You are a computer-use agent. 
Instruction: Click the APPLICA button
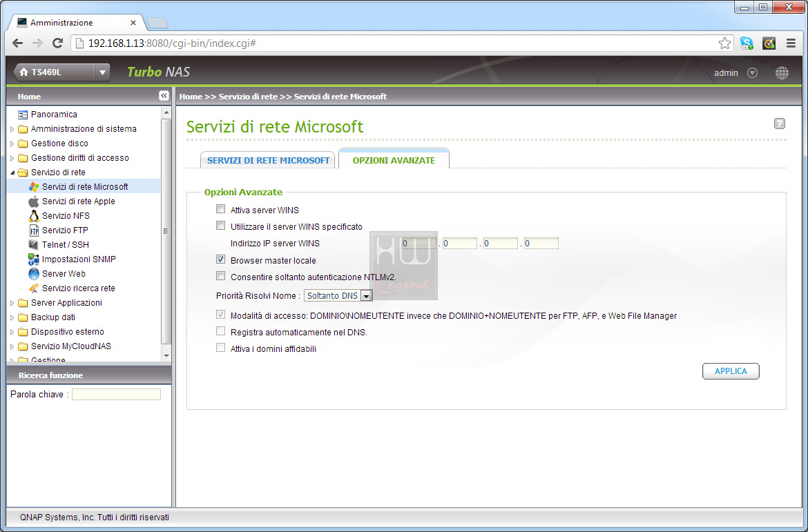pos(731,371)
